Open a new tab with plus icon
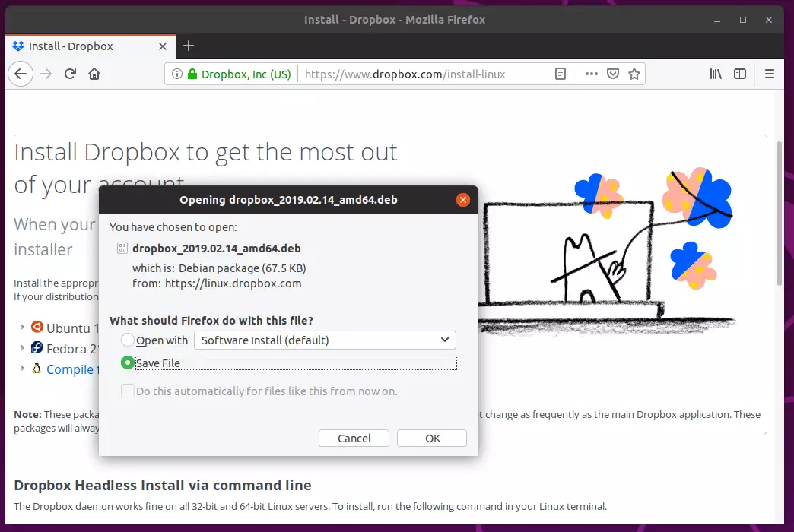The height and width of the screenshot is (532, 794). click(189, 46)
